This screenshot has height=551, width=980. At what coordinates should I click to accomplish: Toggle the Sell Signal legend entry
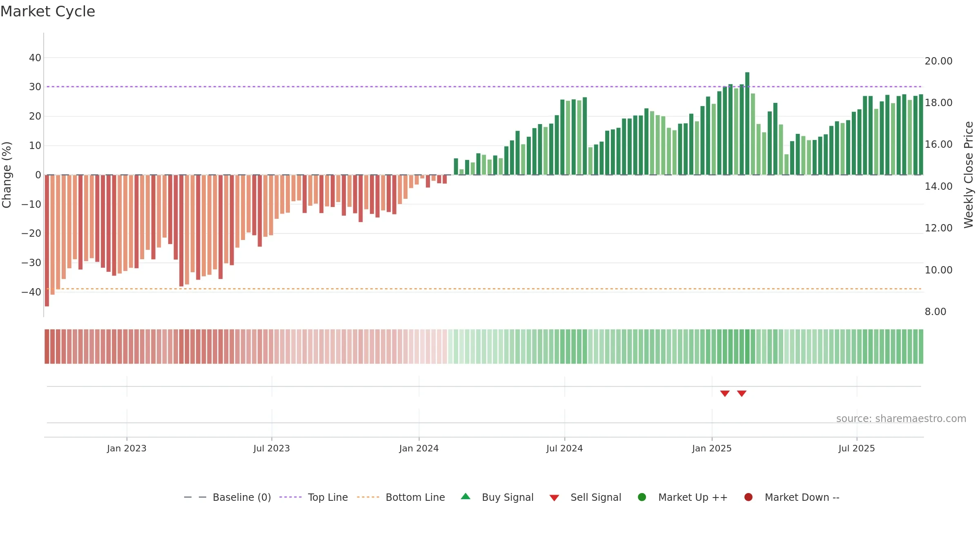point(585,497)
